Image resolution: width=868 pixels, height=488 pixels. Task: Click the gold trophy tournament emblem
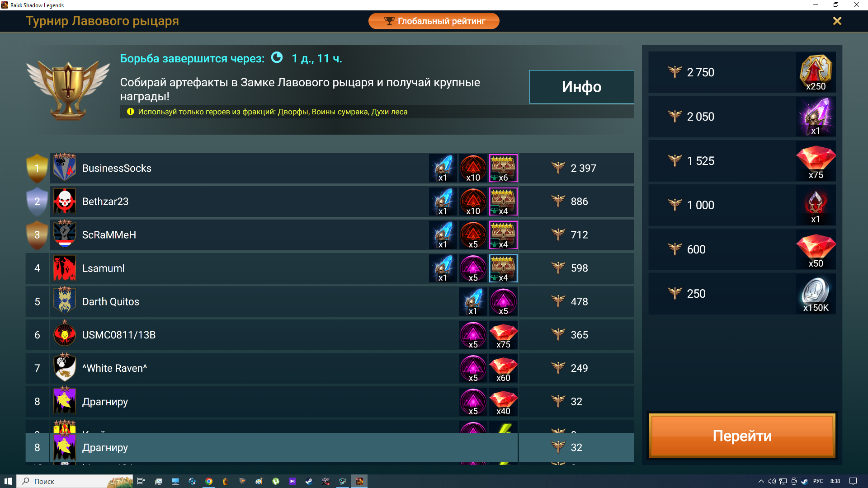coord(68,90)
